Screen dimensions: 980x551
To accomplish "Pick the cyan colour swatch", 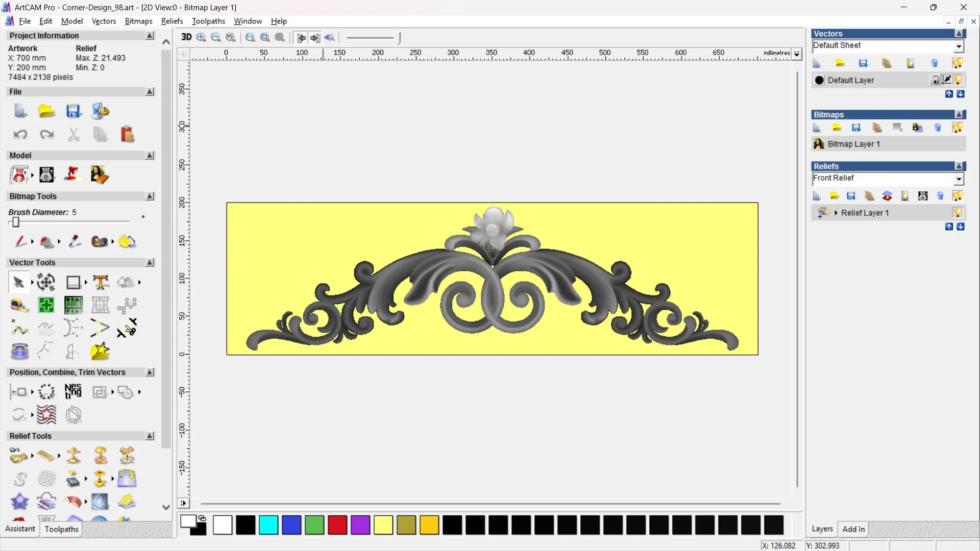I will tap(268, 525).
